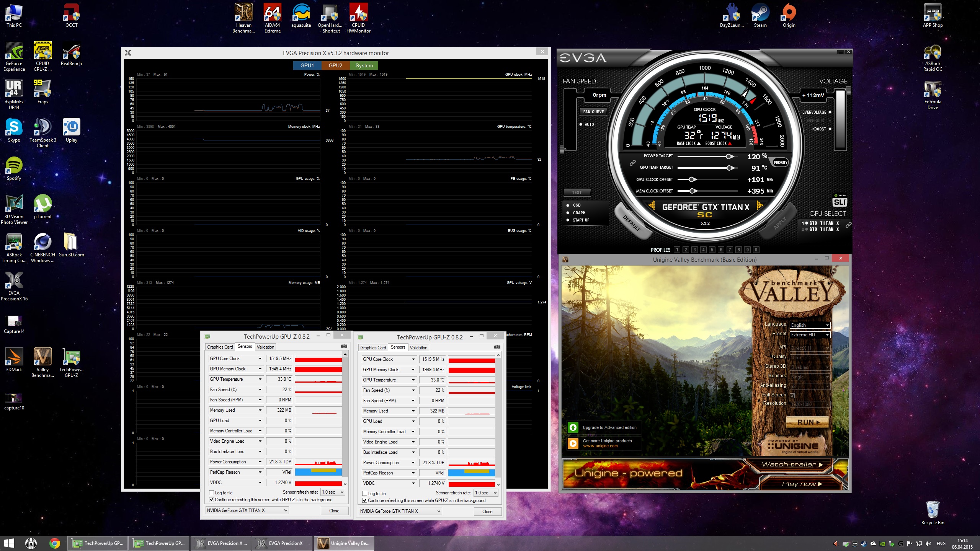Click the SLI badge in EVGA Precision
980x551 pixels.
tap(840, 202)
